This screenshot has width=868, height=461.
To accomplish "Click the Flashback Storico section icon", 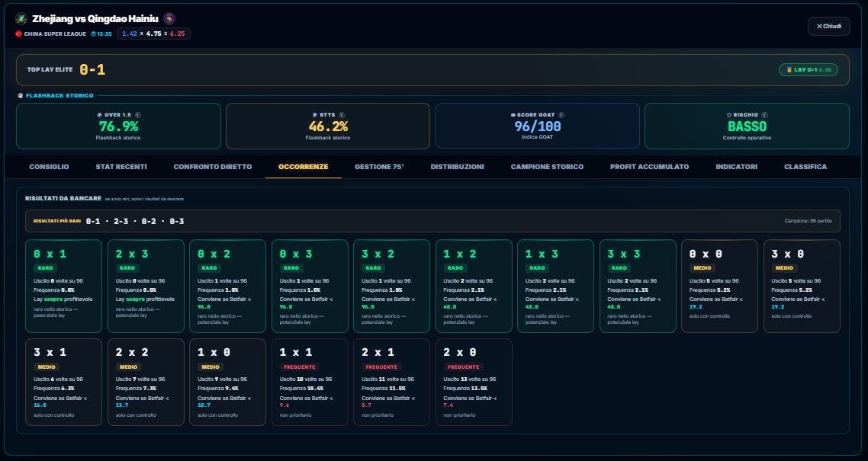I will tap(21, 95).
